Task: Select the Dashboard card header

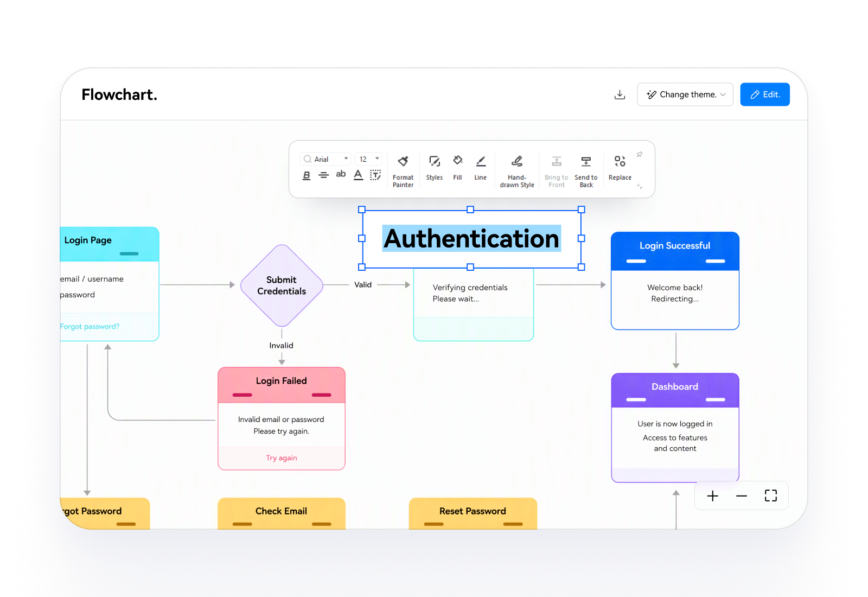Action: pyautogui.click(x=675, y=390)
